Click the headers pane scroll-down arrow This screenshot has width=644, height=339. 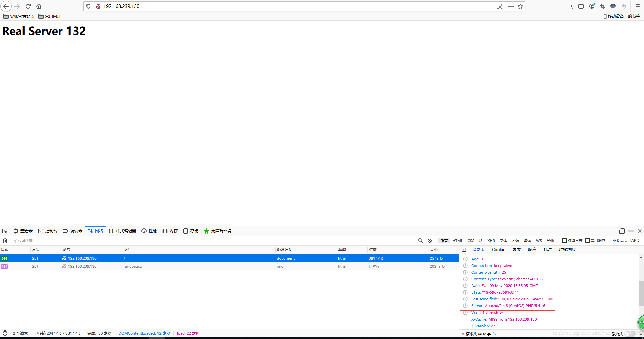[641, 334]
